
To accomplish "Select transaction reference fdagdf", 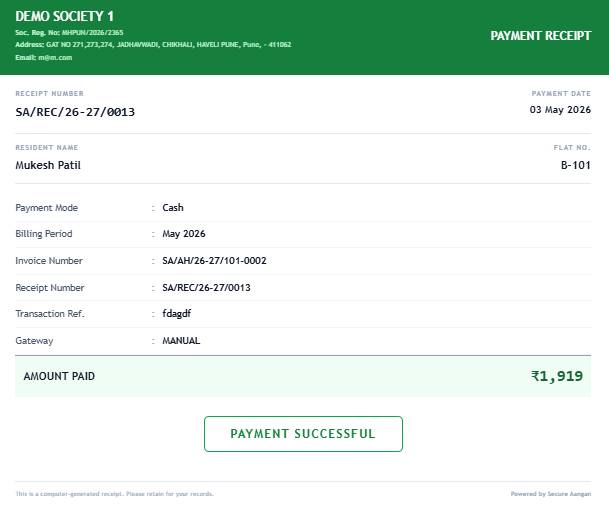I will (177, 314).
